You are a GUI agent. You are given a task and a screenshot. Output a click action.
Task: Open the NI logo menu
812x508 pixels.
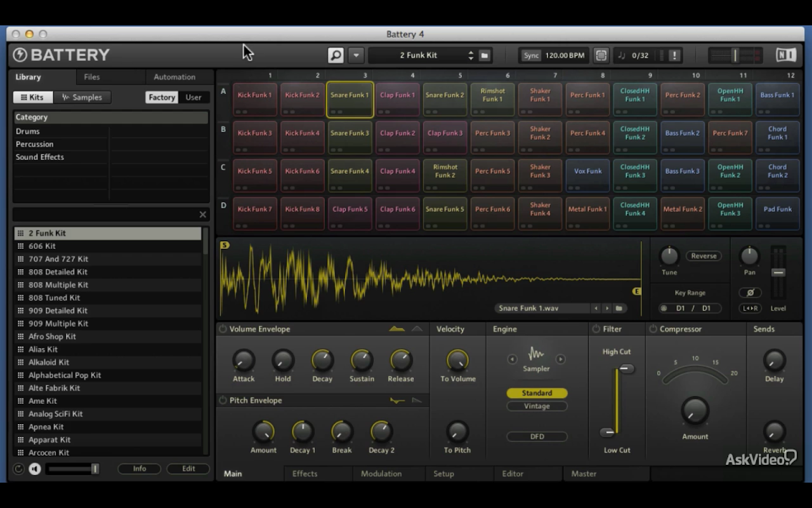click(x=786, y=55)
